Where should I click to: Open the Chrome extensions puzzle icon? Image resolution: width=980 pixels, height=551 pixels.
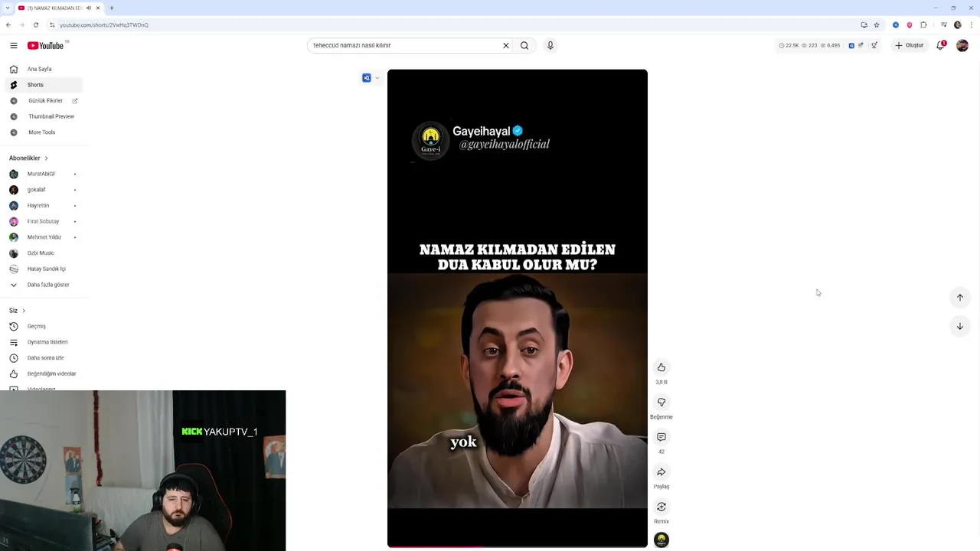click(x=923, y=24)
